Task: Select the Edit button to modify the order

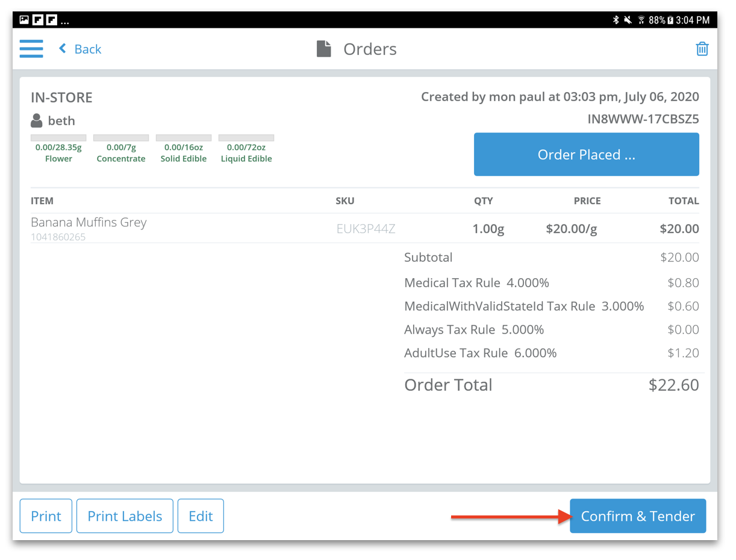Action: tap(201, 515)
